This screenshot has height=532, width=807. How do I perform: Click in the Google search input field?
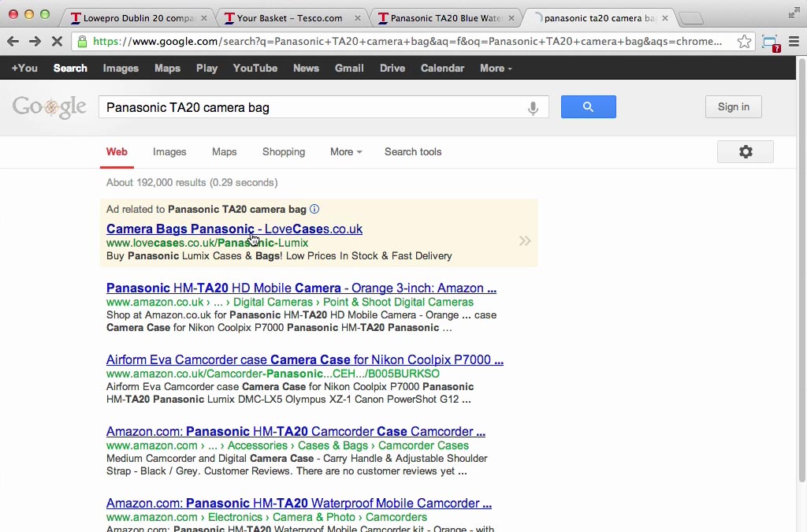[x=311, y=107]
